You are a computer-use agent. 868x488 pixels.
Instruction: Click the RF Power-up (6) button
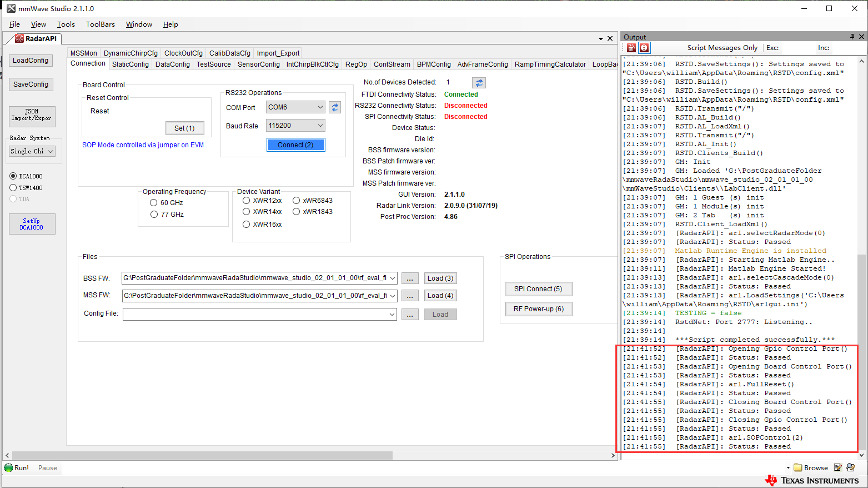coord(539,309)
